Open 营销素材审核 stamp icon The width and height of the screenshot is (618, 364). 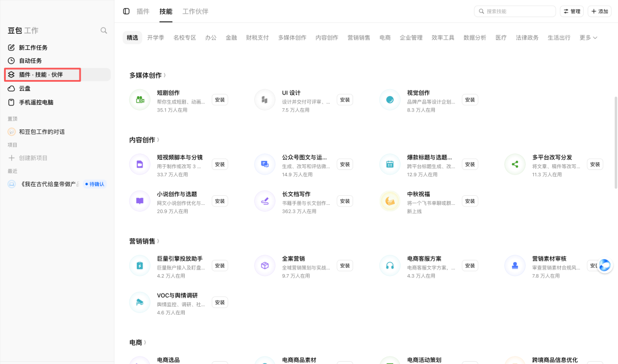point(515,266)
